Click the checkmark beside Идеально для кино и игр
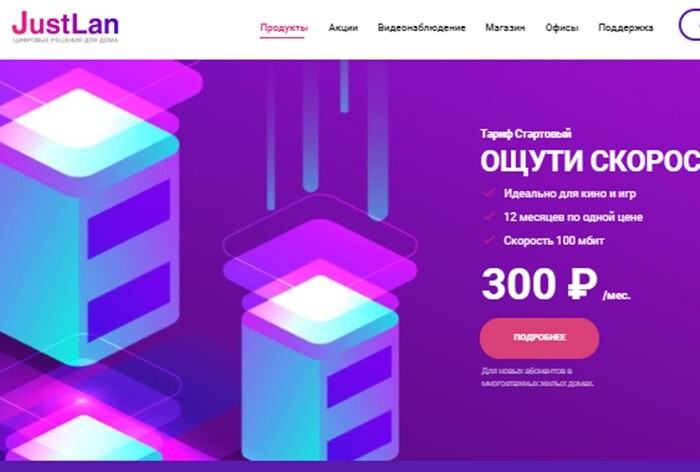Screen dimensions: 700x472 (489, 193)
